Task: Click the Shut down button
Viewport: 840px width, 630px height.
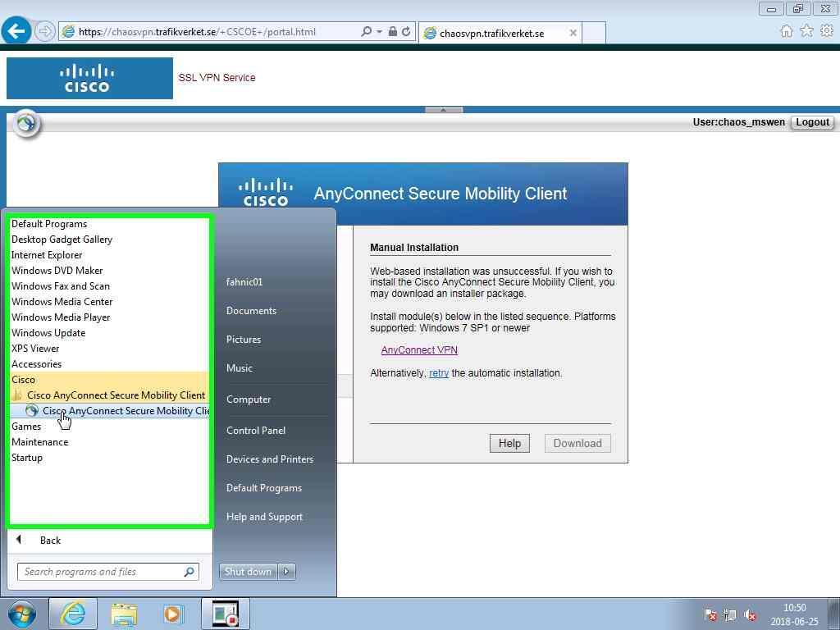Action: (248, 572)
